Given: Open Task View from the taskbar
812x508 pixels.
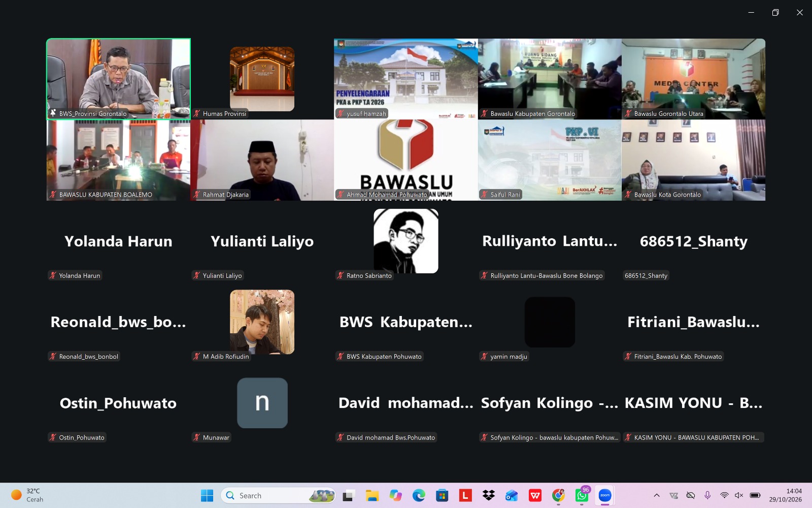Looking at the screenshot, I should tap(348, 496).
